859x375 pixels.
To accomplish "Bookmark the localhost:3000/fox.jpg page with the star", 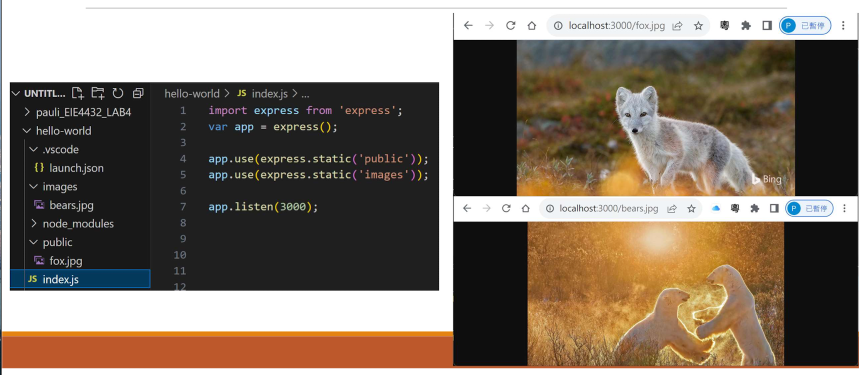I will click(698, 26).
